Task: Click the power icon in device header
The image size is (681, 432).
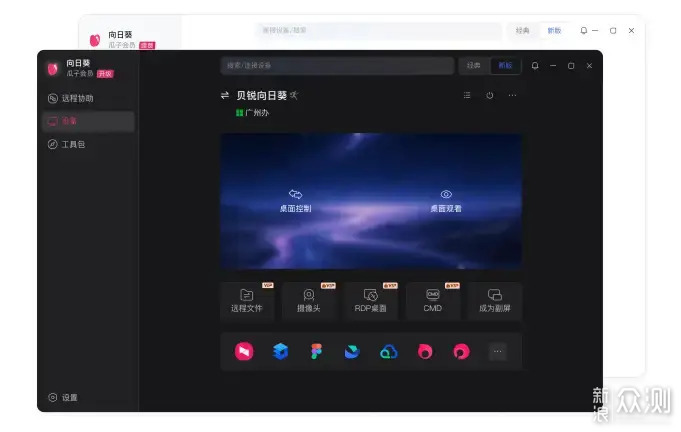Action: click(x=489, y=95)
